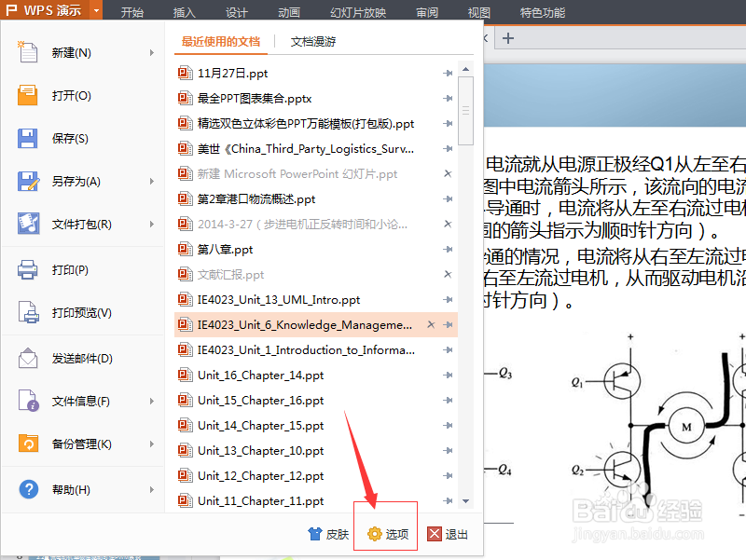Click the shirt icon for 皮肤
The height and width of the screenshot is (560, 746).
[315, 534]
